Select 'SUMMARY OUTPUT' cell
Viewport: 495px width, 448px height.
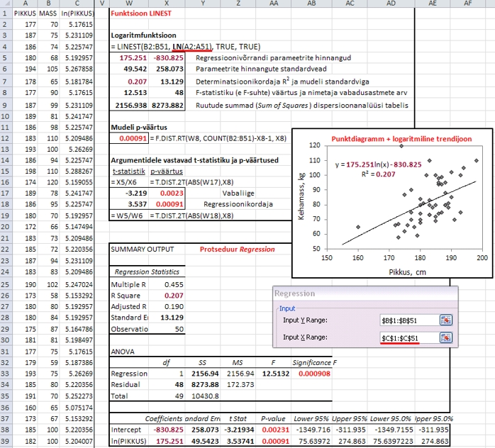point(143,250)
